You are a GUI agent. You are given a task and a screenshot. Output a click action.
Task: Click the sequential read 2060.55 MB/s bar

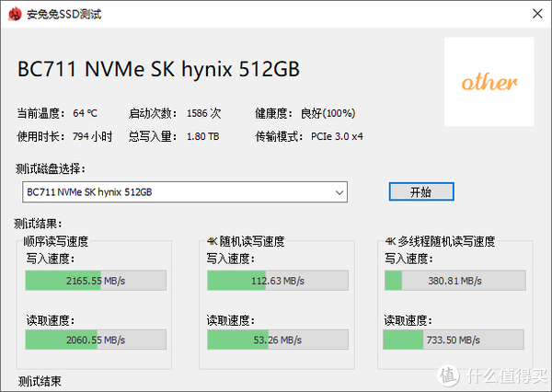[x=96, y=340]
